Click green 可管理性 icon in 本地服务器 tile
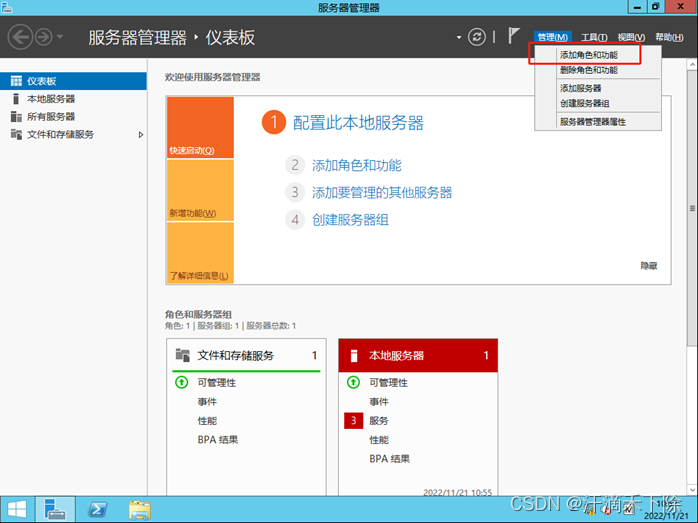This screenshot has height=523, width=698. click(x=353, y=382)
